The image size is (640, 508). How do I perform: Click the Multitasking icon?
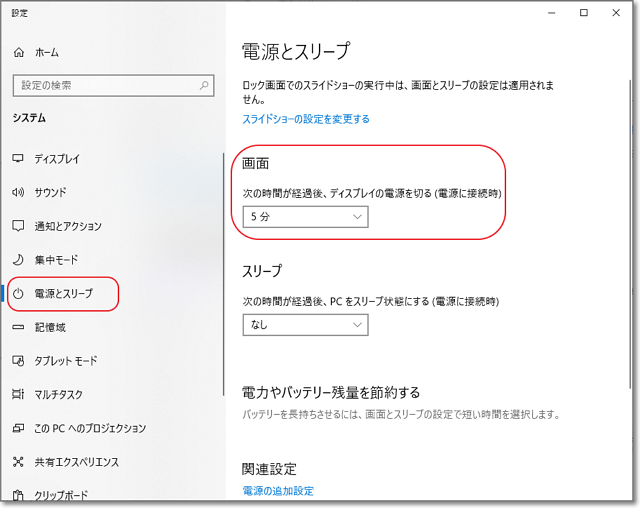click(x=18, y=395)
